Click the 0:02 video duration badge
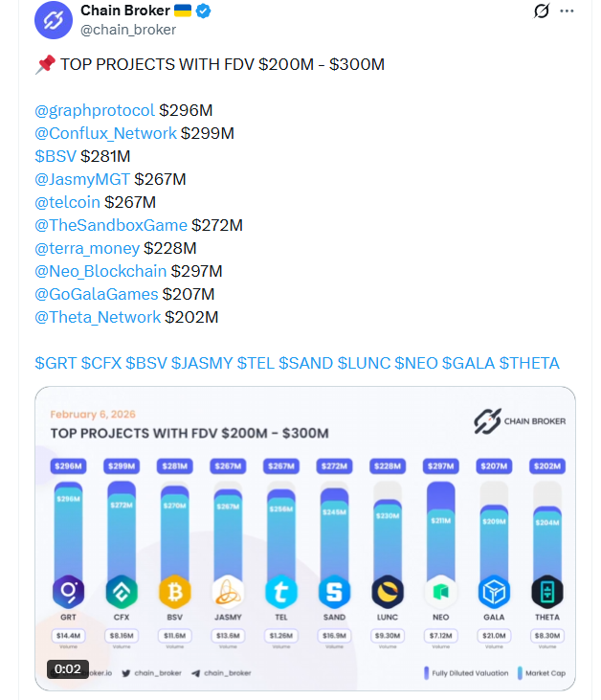601x700 pixels. click(x=68, y=669)
